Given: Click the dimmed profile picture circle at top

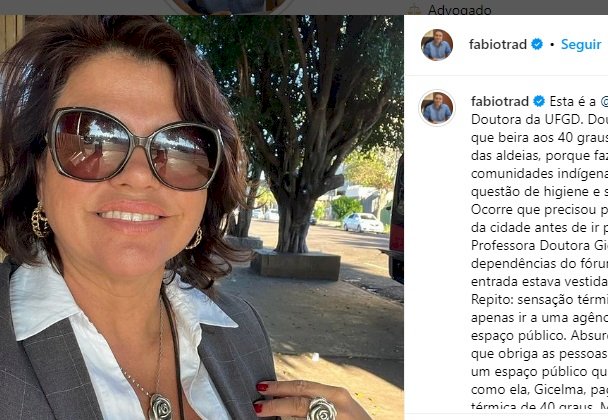Looking at the screenshot, I should [229, 7].
